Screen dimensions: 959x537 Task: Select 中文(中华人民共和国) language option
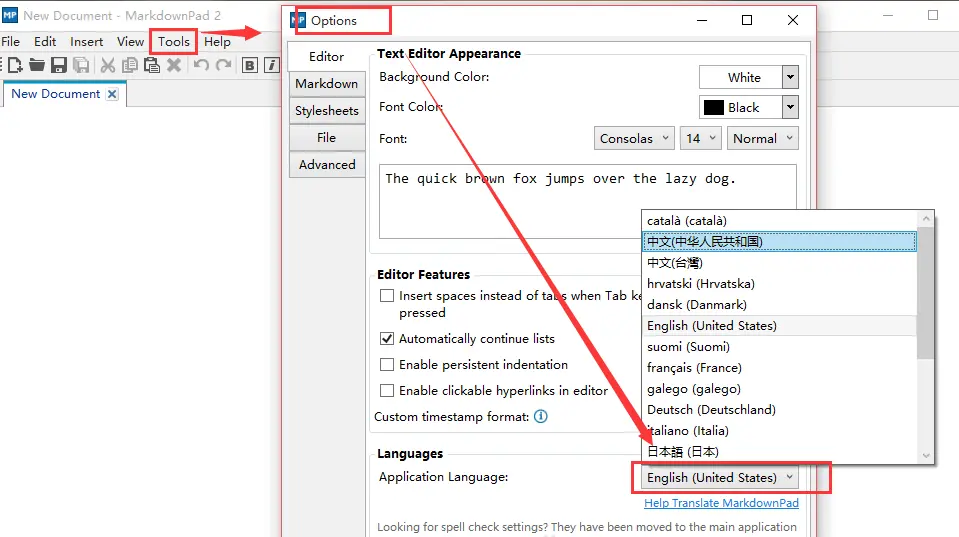(779, 242)
